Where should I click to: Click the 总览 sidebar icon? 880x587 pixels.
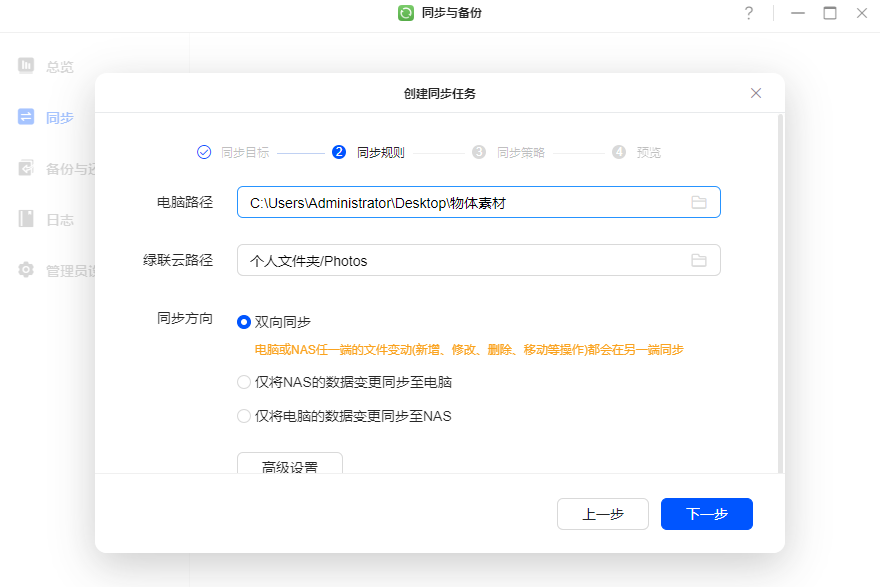pyautogui.click(x=26, y=66)
